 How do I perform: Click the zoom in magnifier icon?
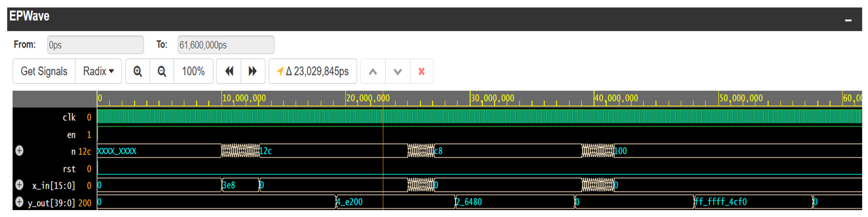(137, 71)
